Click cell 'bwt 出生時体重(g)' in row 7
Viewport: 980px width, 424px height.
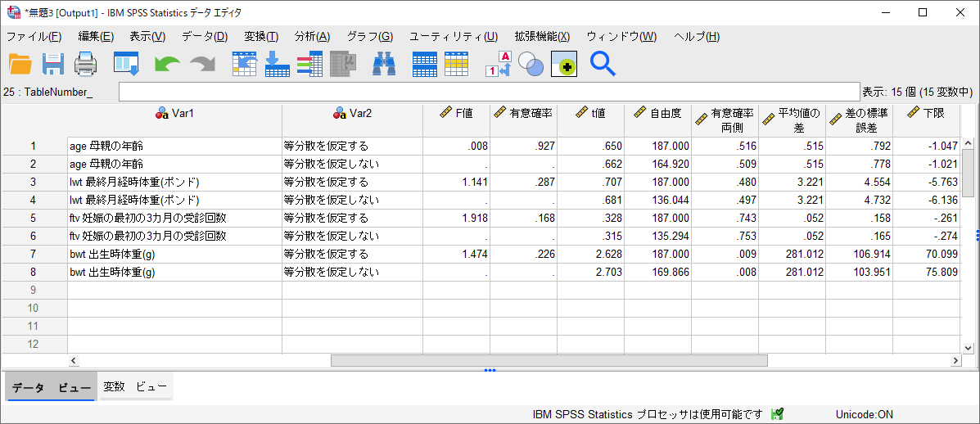pos(175,254)
